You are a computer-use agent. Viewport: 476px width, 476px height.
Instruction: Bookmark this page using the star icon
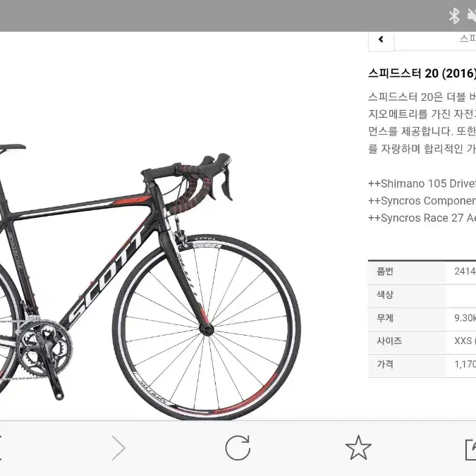pyautogui.click(x=358, y=448)
